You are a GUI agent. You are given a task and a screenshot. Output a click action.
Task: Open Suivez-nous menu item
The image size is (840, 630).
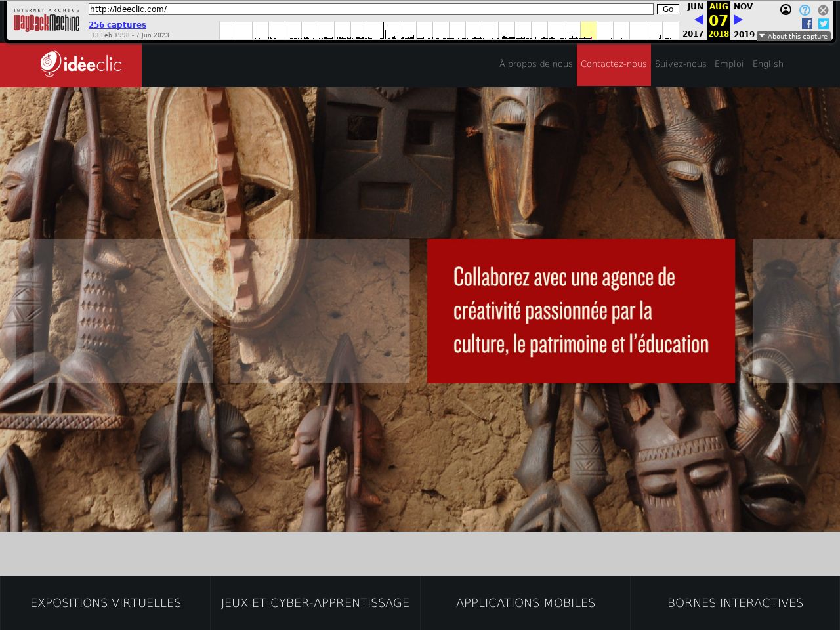[681, 64]
